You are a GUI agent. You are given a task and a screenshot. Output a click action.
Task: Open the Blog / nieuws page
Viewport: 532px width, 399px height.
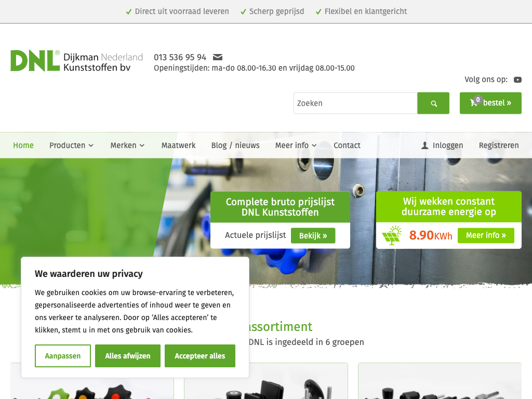tap(235, 145)
